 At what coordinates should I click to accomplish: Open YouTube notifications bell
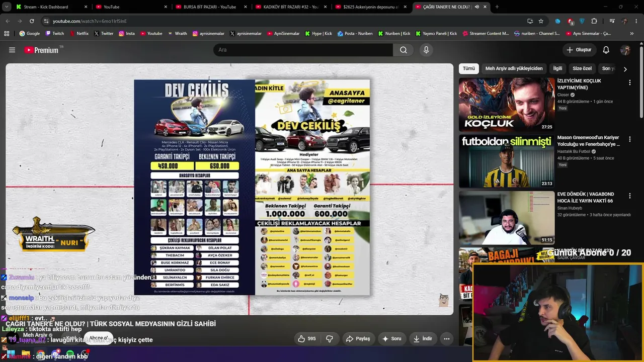click(606, 50)
